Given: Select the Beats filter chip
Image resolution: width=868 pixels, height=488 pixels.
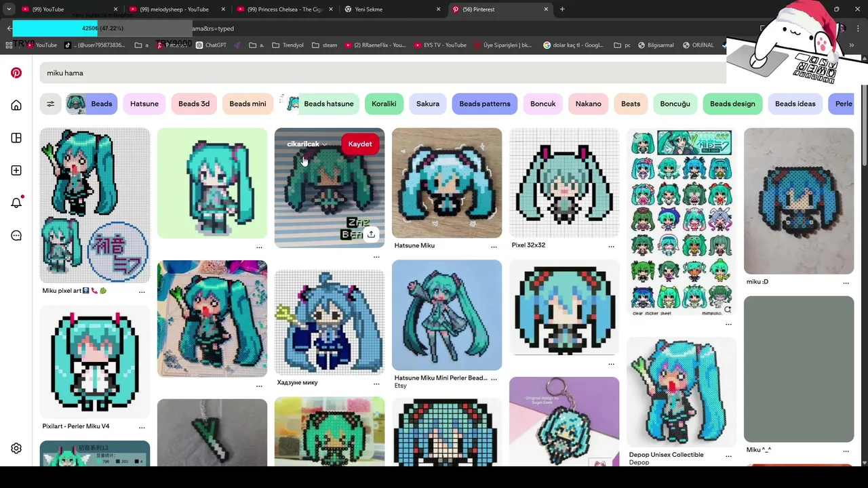Looking at the screenshot, I should pyautogui.click(x=631, y=104).
